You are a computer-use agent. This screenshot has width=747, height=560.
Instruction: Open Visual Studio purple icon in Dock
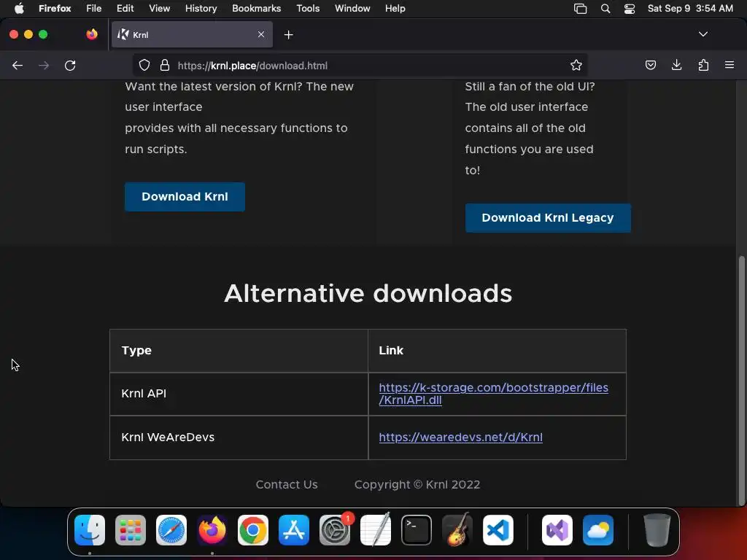coord(557,530)
